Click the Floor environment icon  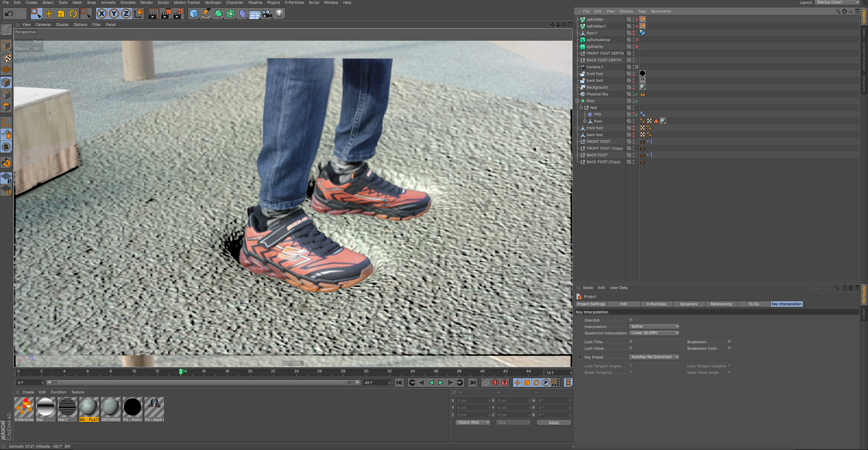pyautogui.click(x=255, y=14)
